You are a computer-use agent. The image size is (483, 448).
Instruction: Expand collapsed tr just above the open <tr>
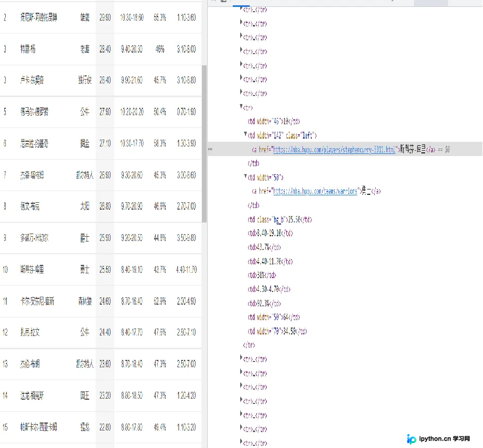[x=241, y=92]
